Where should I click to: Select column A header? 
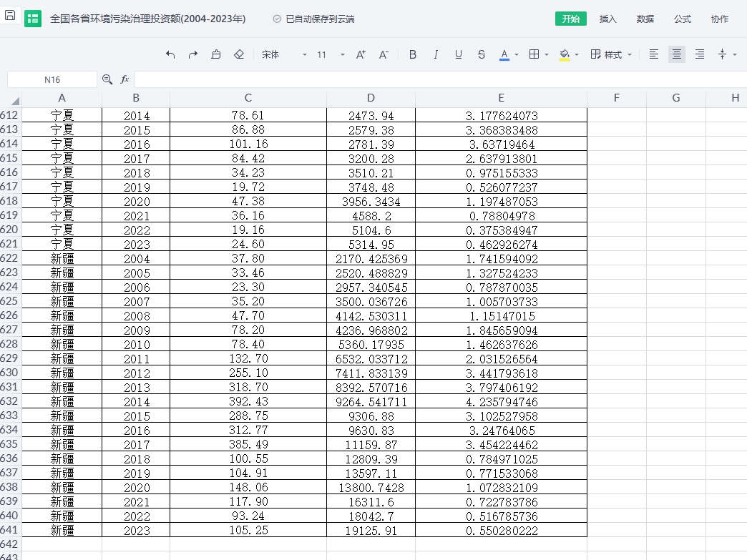(62, 97)
